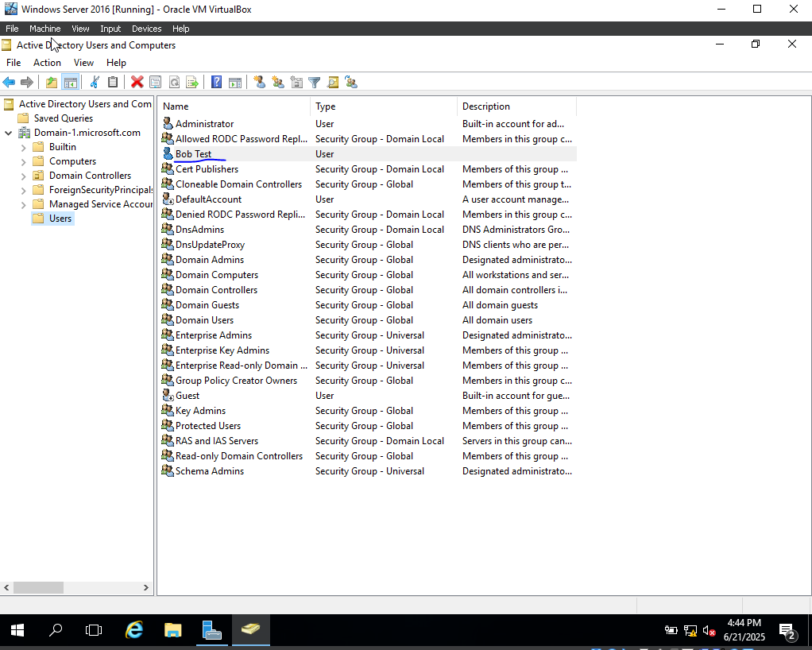Delete selected object with red X

137,82
